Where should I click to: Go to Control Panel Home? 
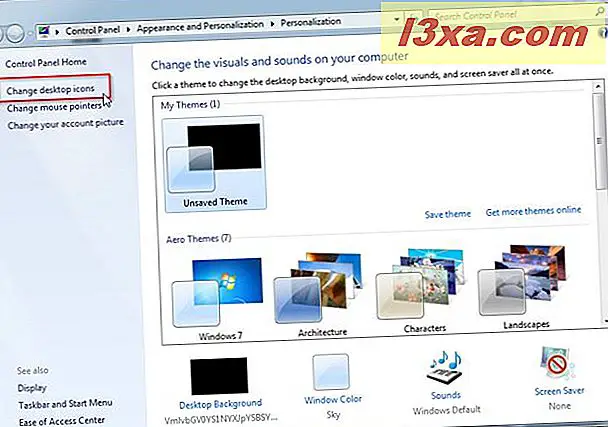pyautogui.click(x=46, y=62)
